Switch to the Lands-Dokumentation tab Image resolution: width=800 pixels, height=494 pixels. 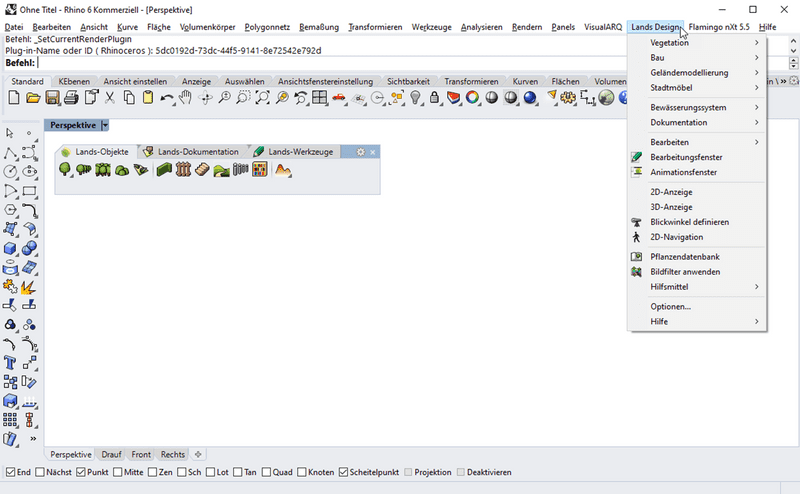click(192, 152)
